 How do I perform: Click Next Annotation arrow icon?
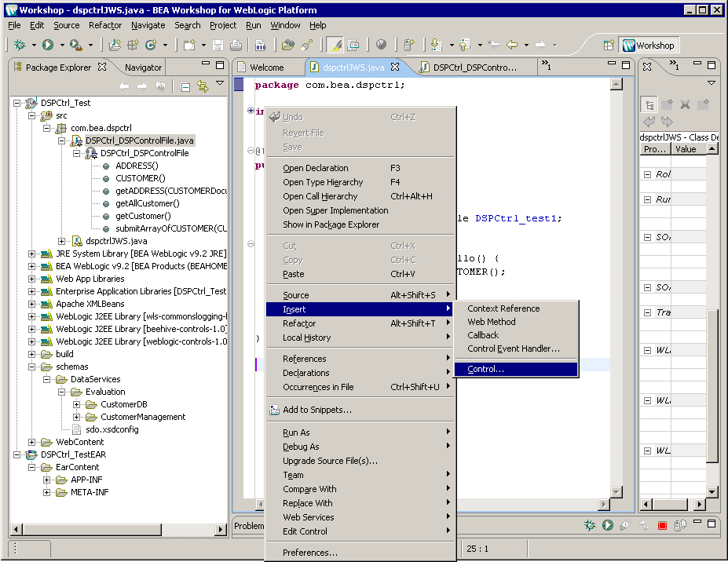pyautogui.click(x=436, y=45)
